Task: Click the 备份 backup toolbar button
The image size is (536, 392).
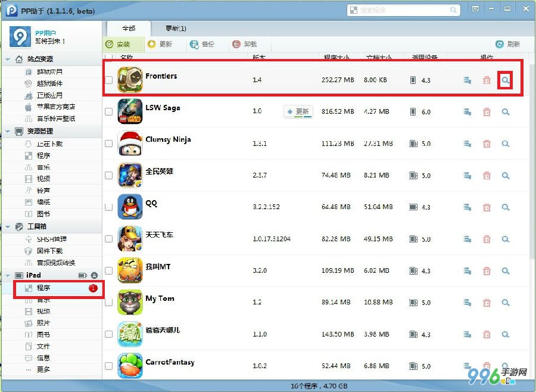Action: [x=202, y=44]
